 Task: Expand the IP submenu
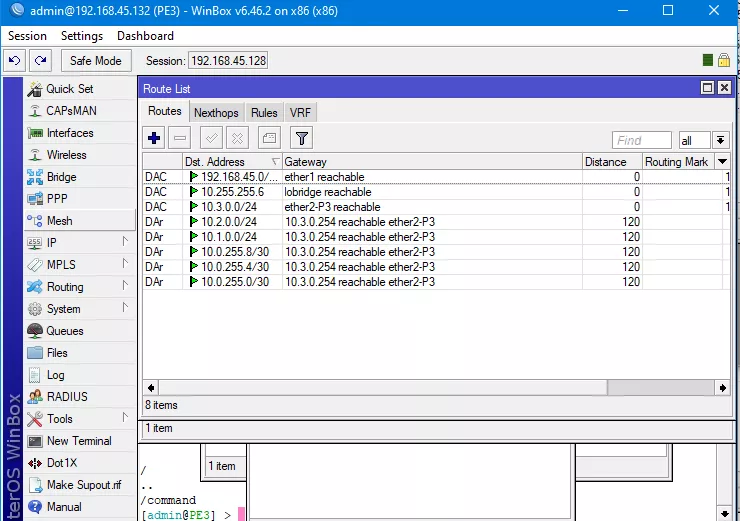(x=79, y=243)
